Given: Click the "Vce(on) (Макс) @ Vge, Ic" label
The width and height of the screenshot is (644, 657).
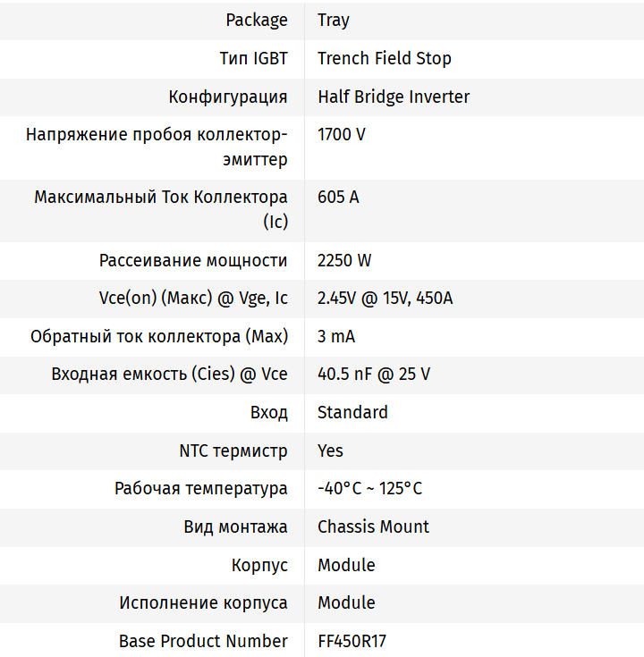Looking at the screenshot, I should click(193, 299).
